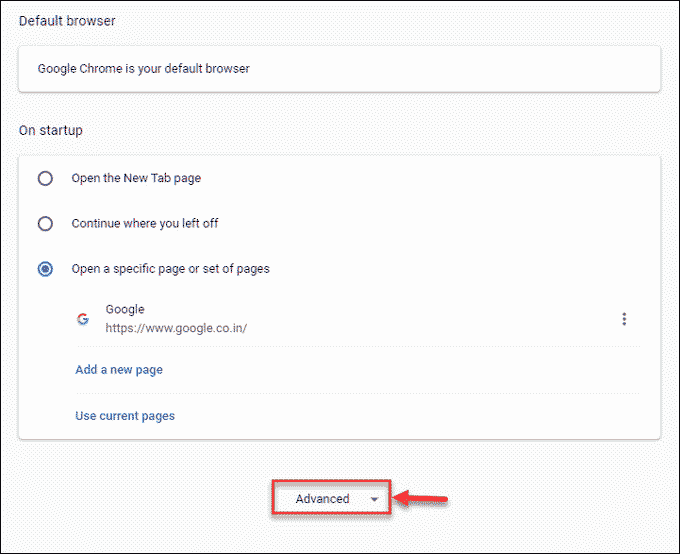Expand the Advanced dropdown arrow
This screenshot has width=680, height=554.
tap(374, 499)
